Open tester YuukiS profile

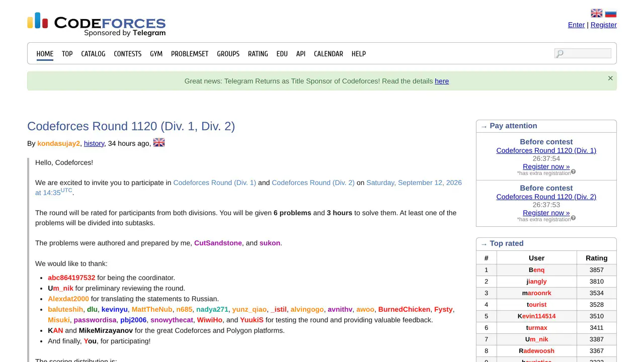point(252,320)
